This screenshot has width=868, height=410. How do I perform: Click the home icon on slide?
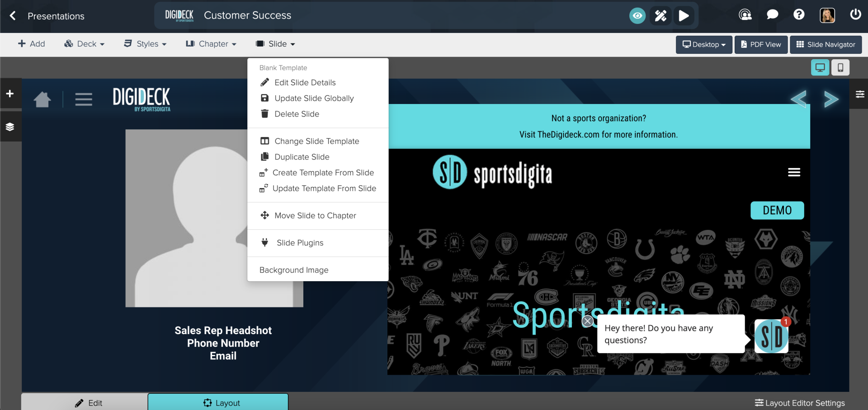(x=42, y=99)
